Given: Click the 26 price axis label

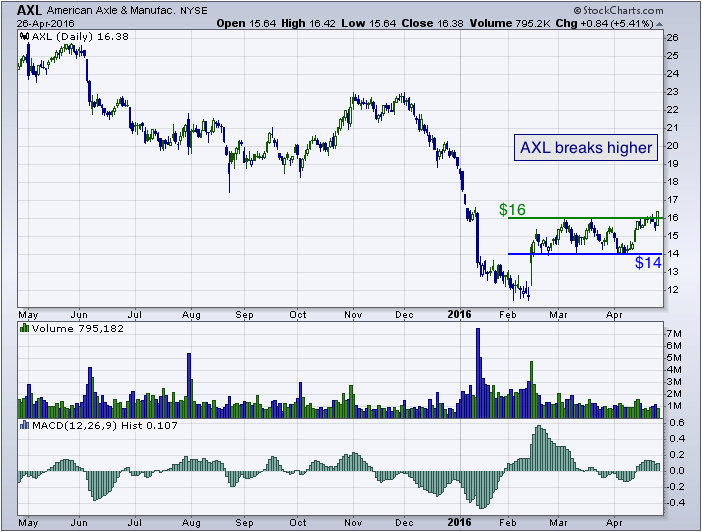Looking at the screenshot, I should [672, 37].
